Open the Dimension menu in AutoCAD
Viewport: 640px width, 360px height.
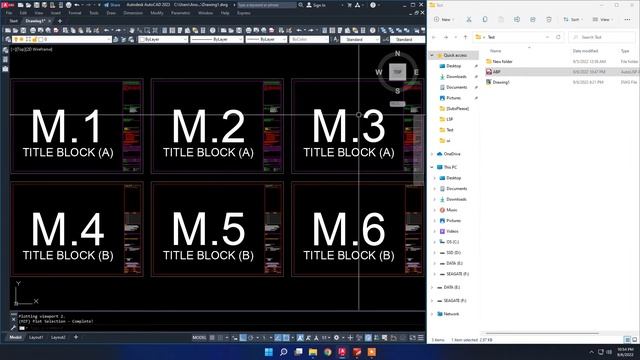click(133, 13)
